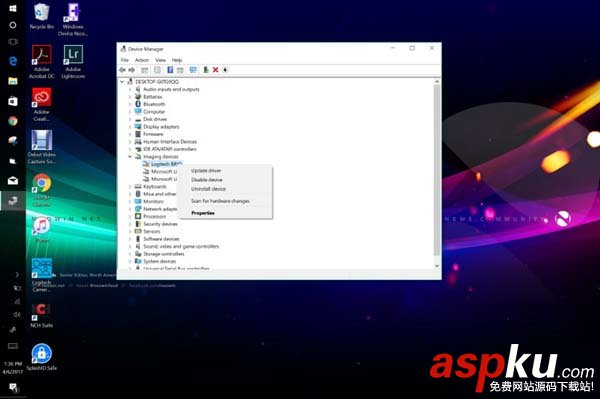Choose Disable device in the context menu
The image size is (600, 399).
point(226,180)
